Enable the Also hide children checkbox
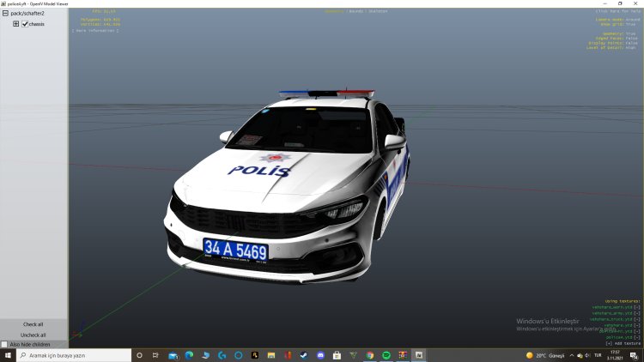The image size is (644, 362). 4,344
